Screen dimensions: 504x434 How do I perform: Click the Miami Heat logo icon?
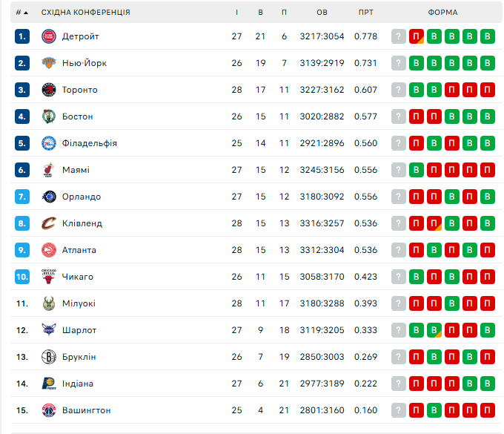pos(49,170)
